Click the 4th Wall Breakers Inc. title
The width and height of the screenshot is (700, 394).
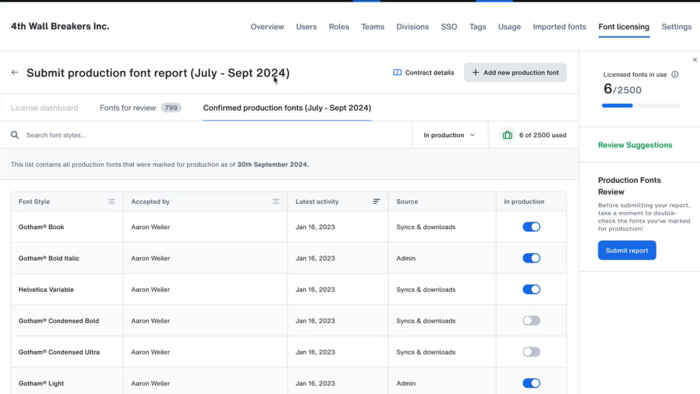click(x=60, y=26)
